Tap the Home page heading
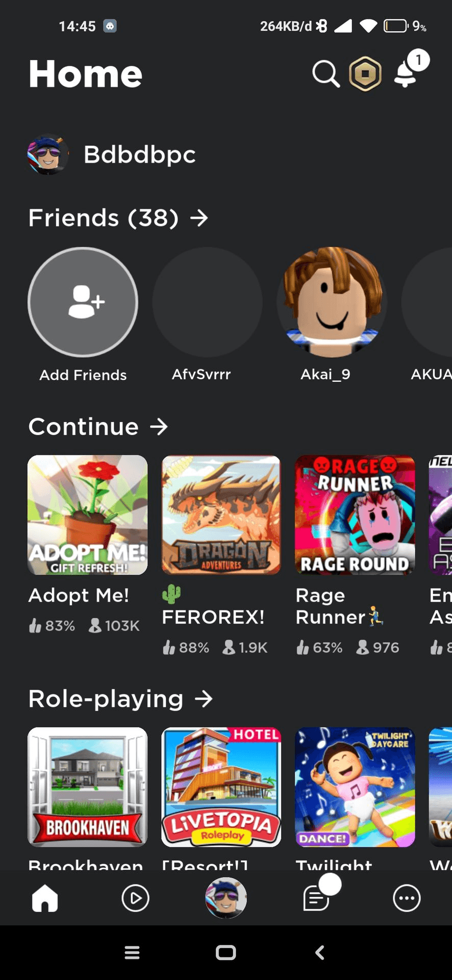Screen dimensions: 452x980 pos(86,74)
